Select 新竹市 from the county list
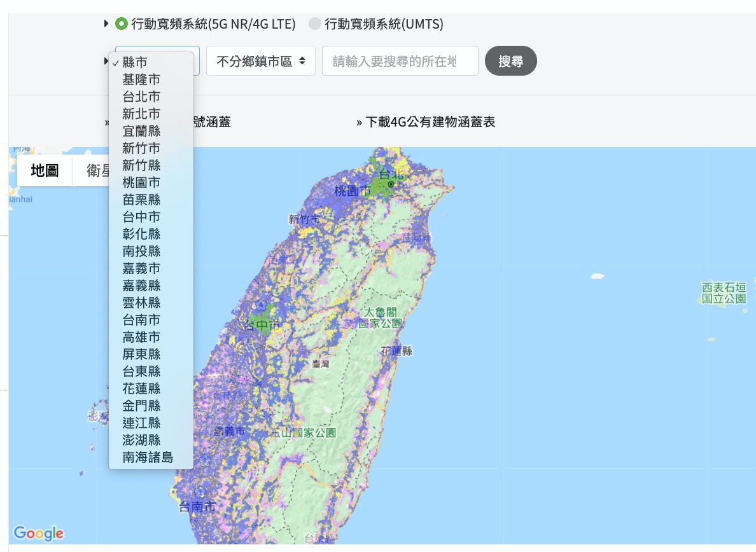This screenshot has width=756, height=552. 151,148
